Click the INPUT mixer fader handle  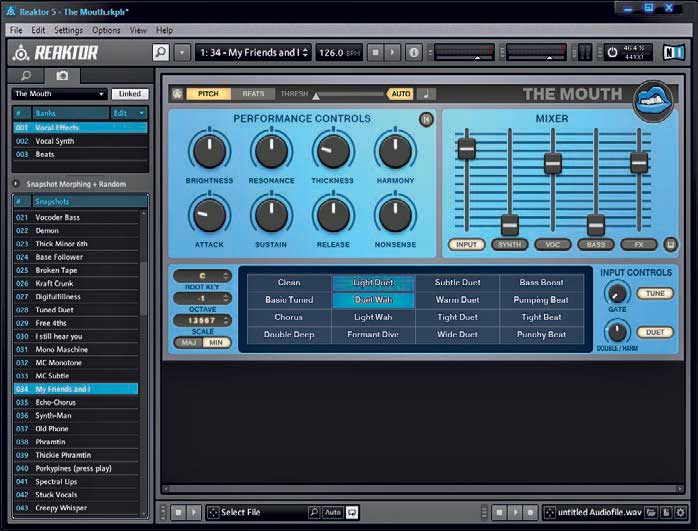(467, 148)
